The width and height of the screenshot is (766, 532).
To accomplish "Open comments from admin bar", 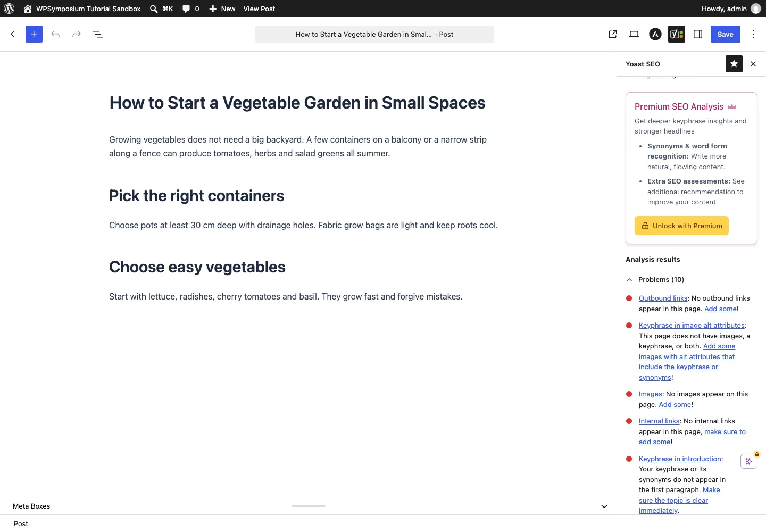I will [x=191, y=9].
